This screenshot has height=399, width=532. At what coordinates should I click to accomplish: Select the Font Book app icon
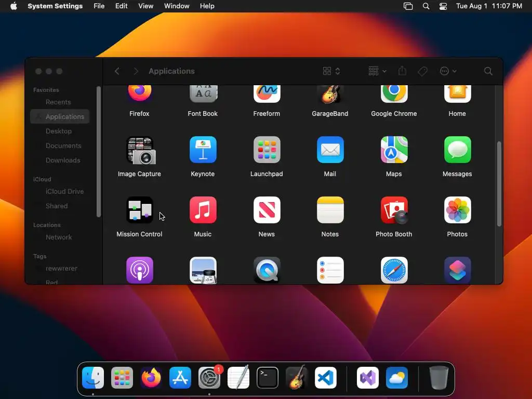click(203, 94)
